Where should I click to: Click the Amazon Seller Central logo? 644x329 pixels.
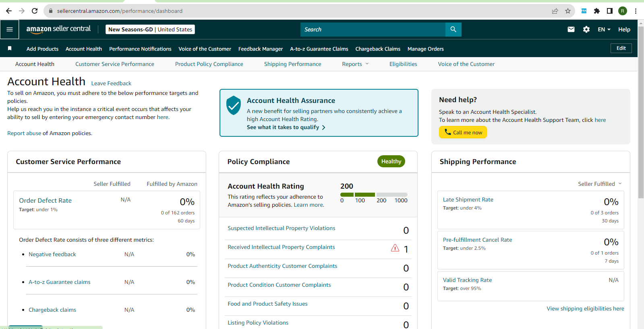point(58,29)
